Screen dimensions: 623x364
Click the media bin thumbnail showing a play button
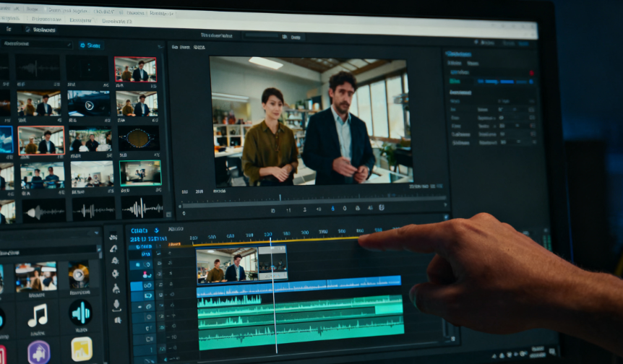[89, 105]
